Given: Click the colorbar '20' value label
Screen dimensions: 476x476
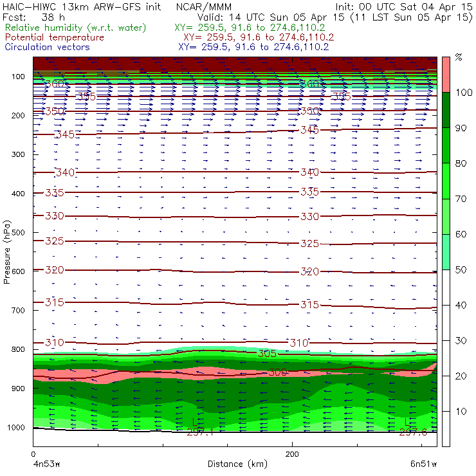Looking at the screenshot, I should click(461, 376).
